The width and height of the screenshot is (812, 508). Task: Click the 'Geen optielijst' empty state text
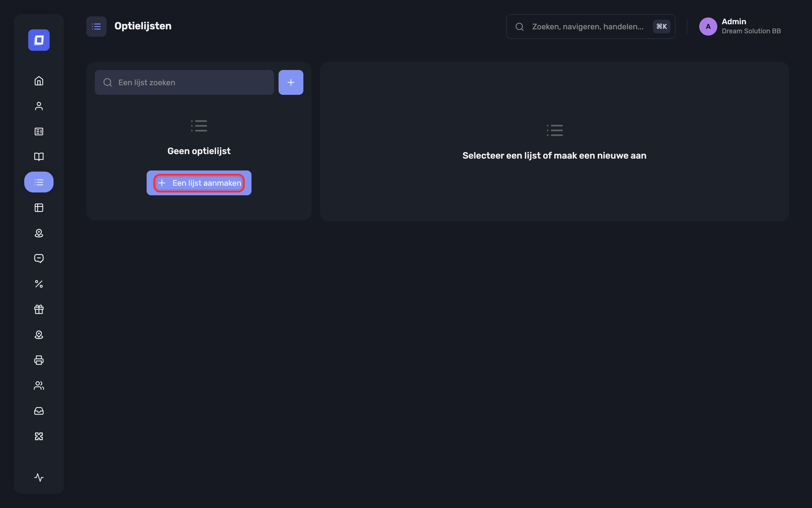point(199,151)
